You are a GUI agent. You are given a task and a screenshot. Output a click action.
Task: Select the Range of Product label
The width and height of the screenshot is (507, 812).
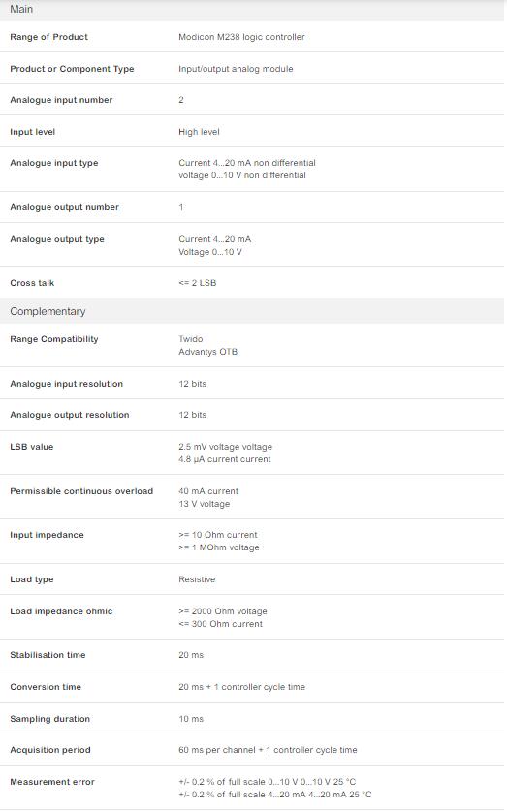[48, 37]
